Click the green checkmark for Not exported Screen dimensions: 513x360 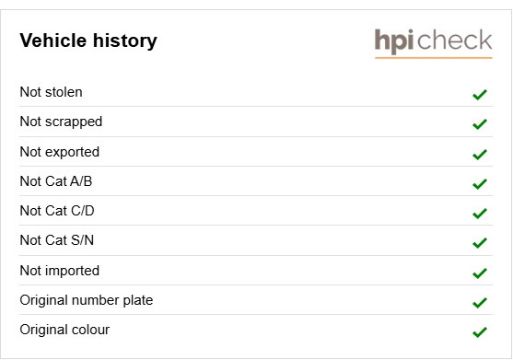coord(480,154)
